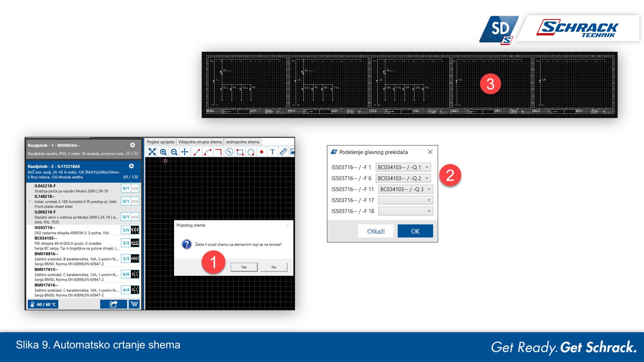The image size is (644, 362).
Task: Click the BM017616-- breaker symbol icon
Action: point(135,290)
